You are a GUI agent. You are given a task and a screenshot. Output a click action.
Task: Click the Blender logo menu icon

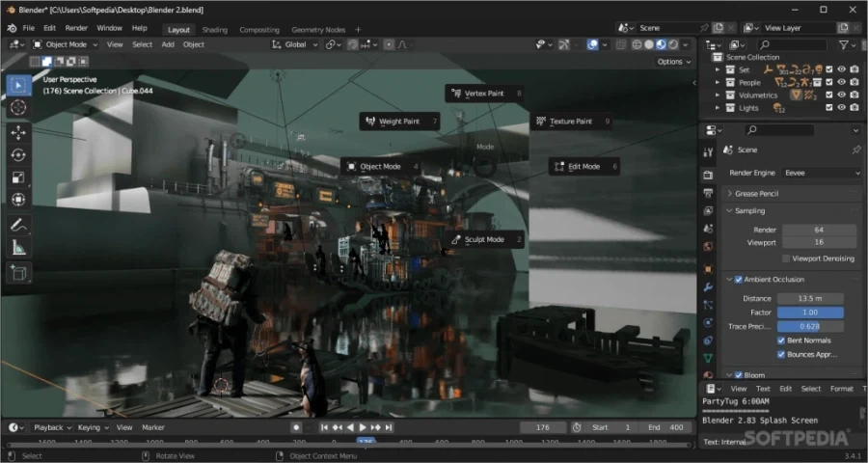(x=12, y=28)
